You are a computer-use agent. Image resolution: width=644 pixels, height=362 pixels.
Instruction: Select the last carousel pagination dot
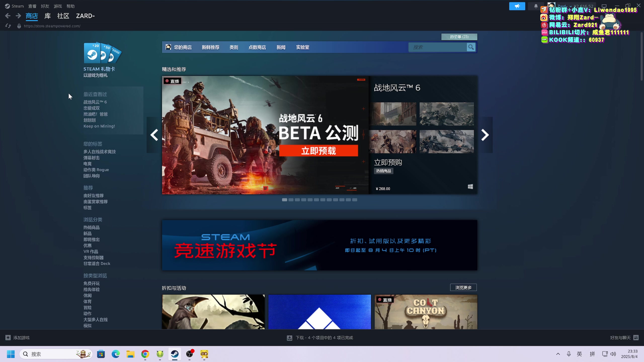coord(355,200)
